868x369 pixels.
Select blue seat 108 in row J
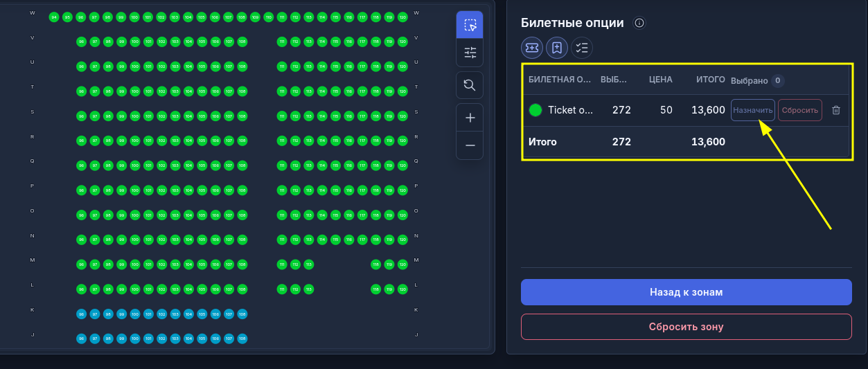pyautogui.click(x=242, y=339)
